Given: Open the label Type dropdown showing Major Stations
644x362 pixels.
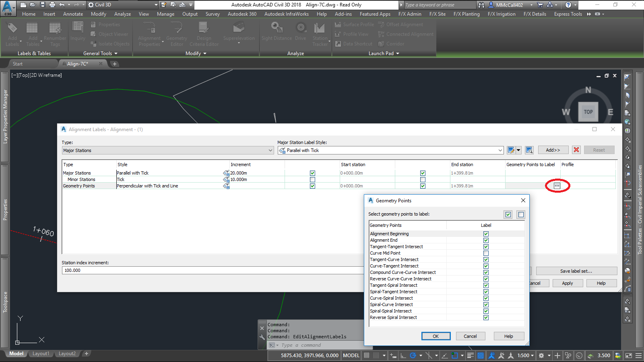Looking at the screenshot, I should [168, 150].
